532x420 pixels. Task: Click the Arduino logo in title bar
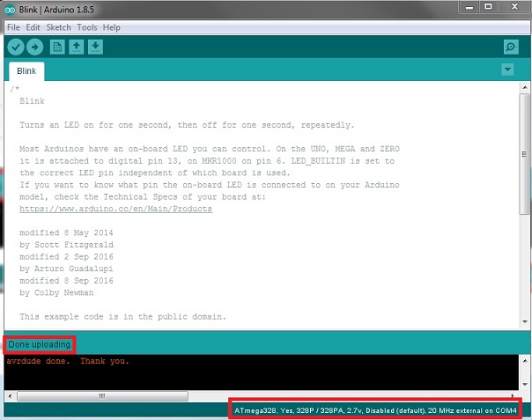10,10
